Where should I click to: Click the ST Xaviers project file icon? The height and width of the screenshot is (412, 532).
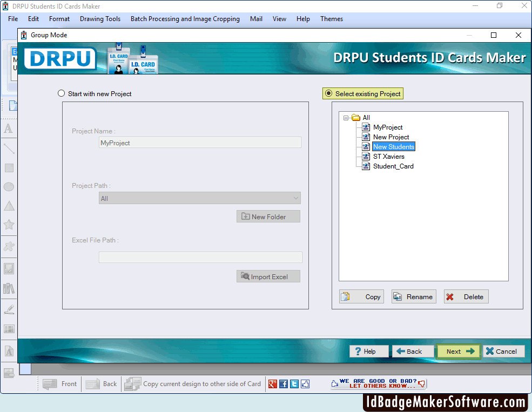[366, 157]
